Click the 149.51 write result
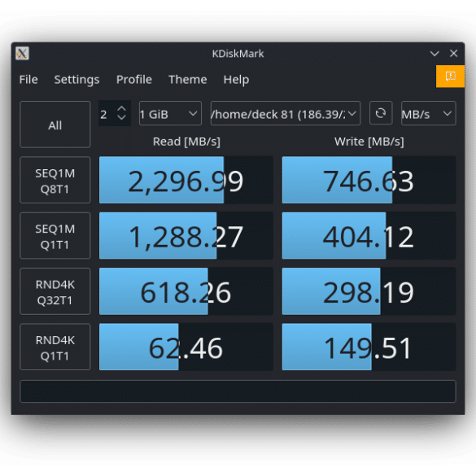This screenshot has height=476, width=476. click(x=369, y=347)
